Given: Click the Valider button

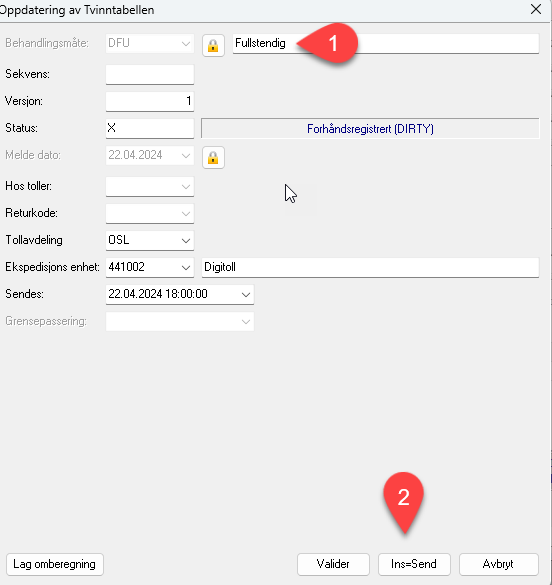Looking at the screenshot, I should tap(333, 564).
